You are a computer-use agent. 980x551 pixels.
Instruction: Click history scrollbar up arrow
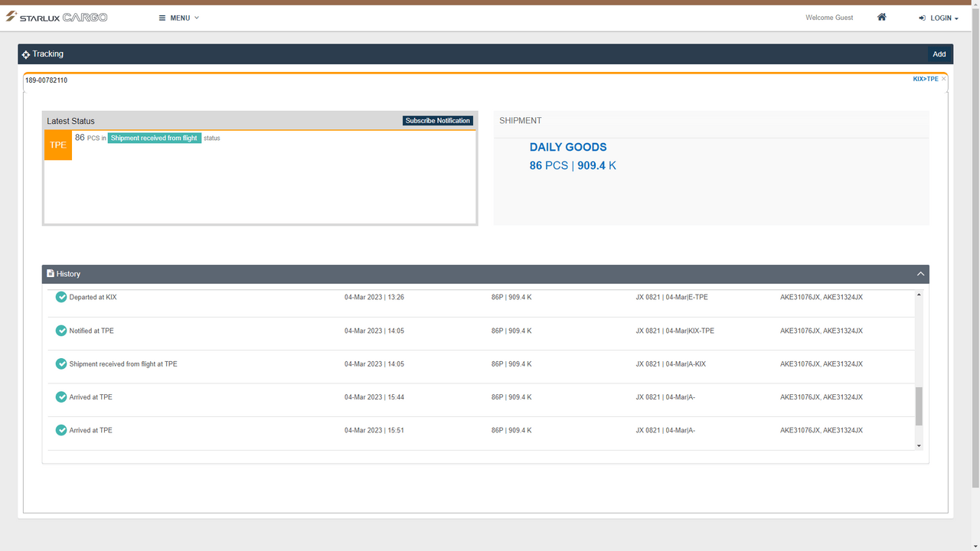coord(919,295)
